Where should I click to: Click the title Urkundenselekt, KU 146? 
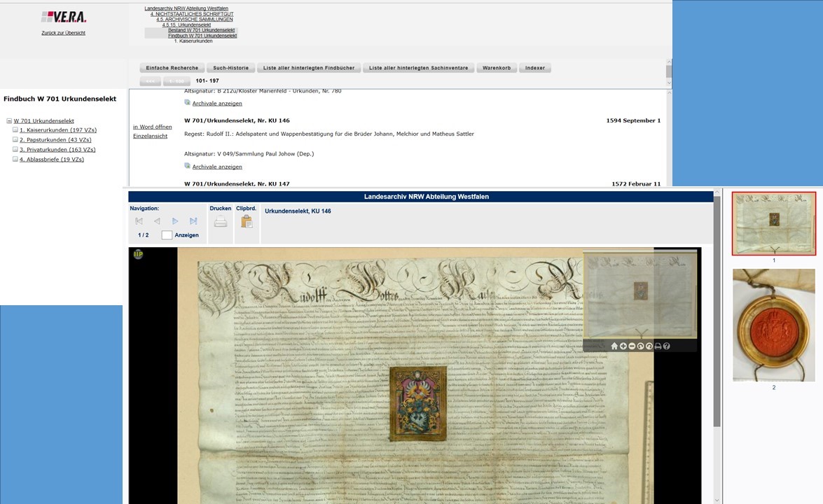[298, 211]
